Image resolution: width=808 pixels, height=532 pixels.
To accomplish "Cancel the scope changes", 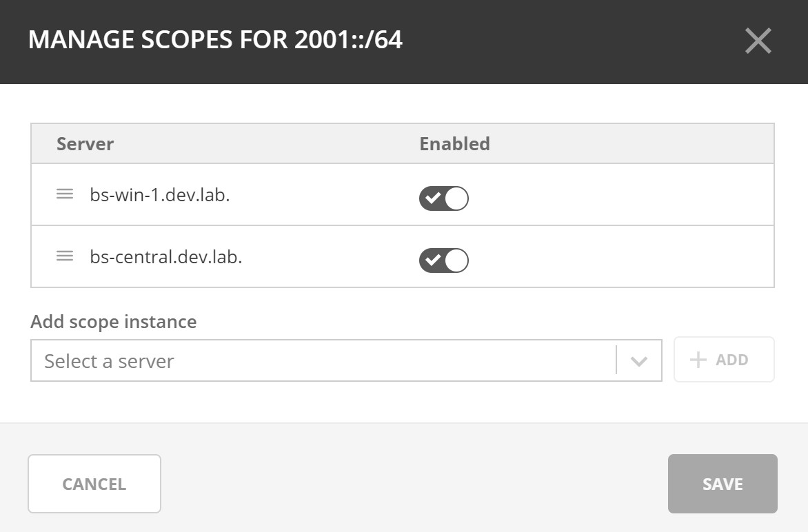I will [x=94, y=484].
